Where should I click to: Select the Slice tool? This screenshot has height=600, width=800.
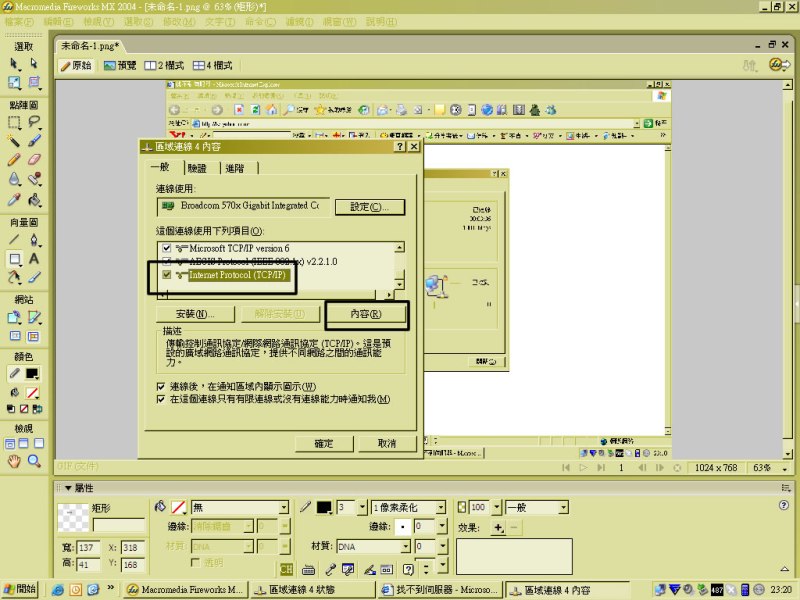(34, 317)
